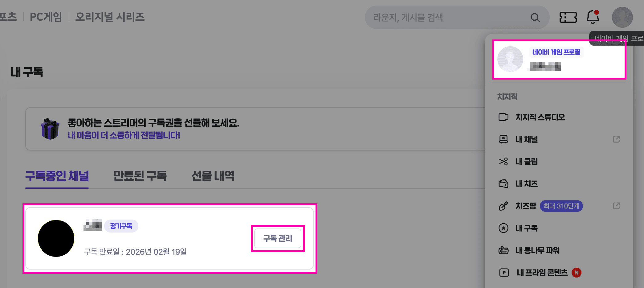The image size is (644, 288).
Task: Click the 치지직 스튜디오 camera icon
Action: coord(503,117)
